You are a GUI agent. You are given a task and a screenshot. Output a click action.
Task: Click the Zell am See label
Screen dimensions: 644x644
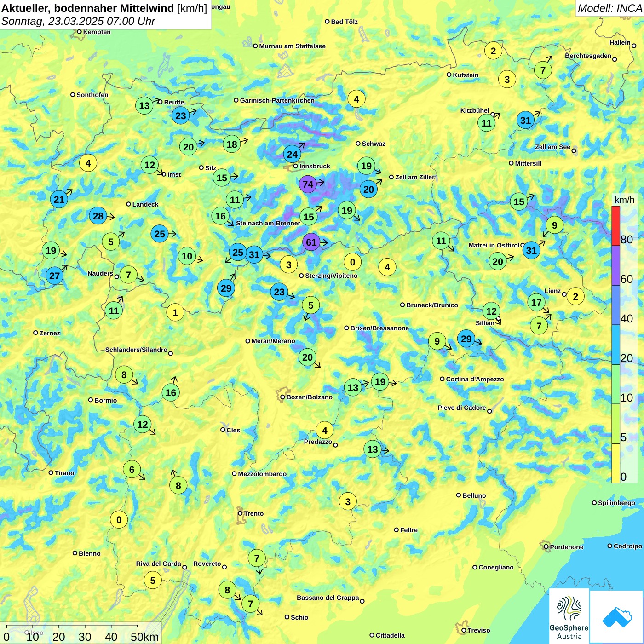click(x=552, y=147)
